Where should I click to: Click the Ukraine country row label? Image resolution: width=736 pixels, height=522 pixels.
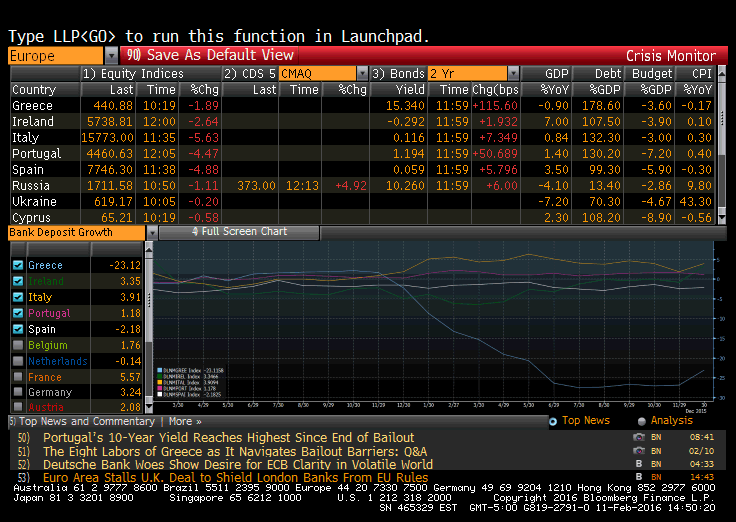(34, 201)
